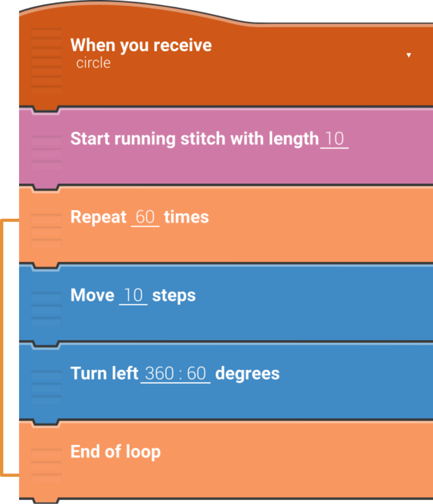
Task: Tap the 'steps' label on the Move brick
Action: (174, 295)
